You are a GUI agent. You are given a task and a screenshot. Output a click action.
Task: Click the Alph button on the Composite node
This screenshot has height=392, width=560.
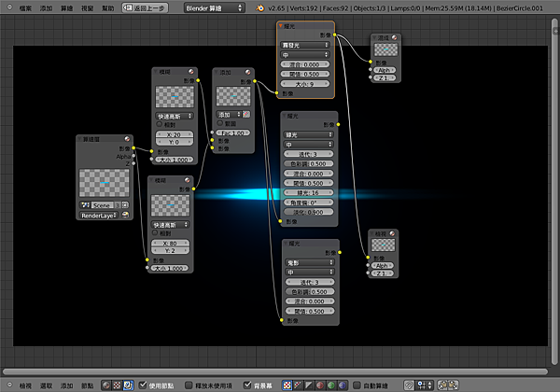coord(385,70)
